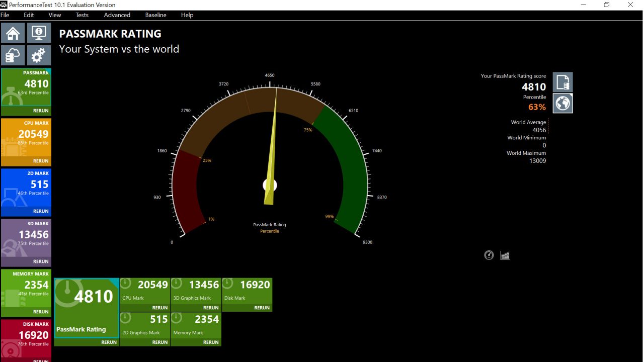
Task: Click the clock icon in 2D Graphics Mark tile
Action: click(126, 318)
